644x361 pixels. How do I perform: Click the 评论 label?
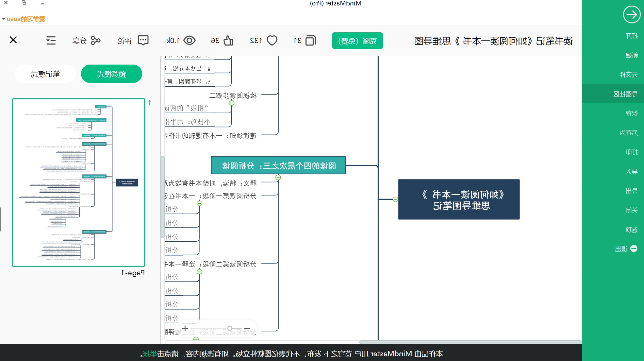point(125,41)
